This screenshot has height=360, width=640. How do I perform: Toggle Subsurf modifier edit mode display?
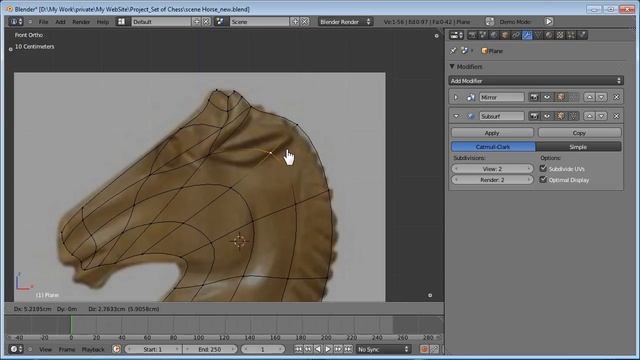[560, 116]
